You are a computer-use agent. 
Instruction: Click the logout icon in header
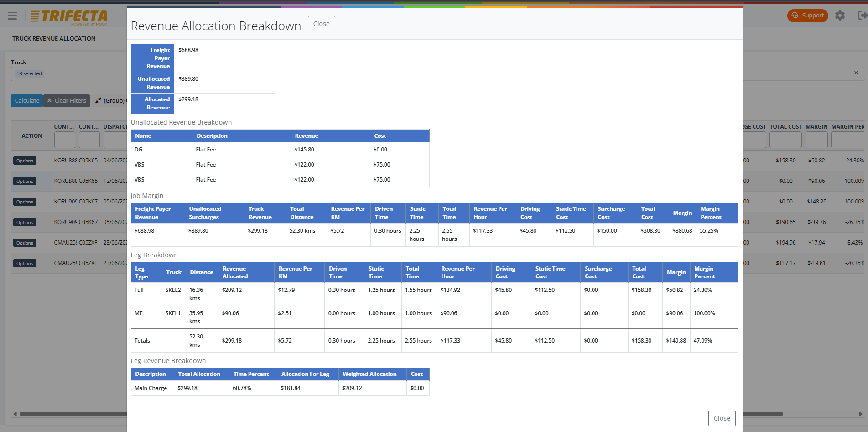pos(862,16)
